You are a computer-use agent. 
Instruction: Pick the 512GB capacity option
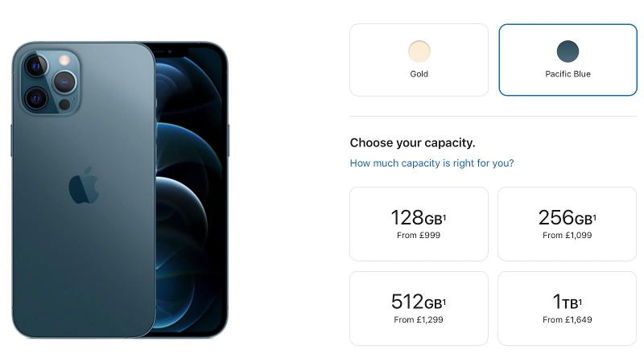[x=419, y=308]
